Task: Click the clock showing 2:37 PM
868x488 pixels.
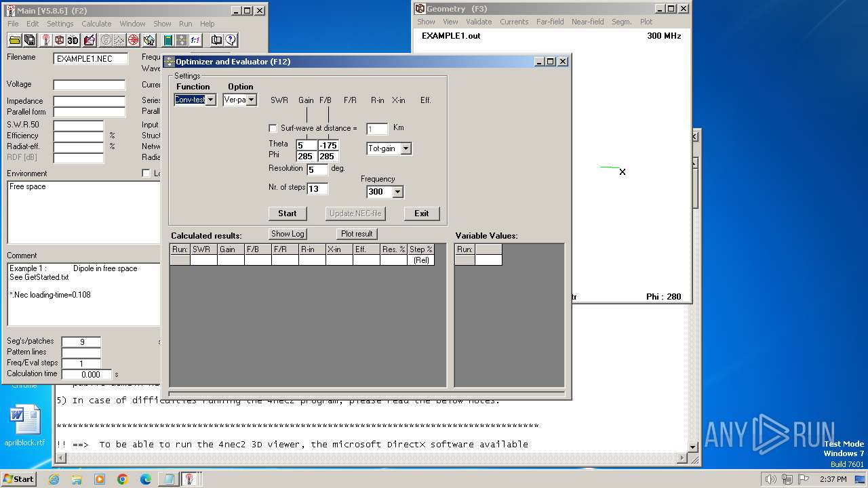Action: (833, 479)
